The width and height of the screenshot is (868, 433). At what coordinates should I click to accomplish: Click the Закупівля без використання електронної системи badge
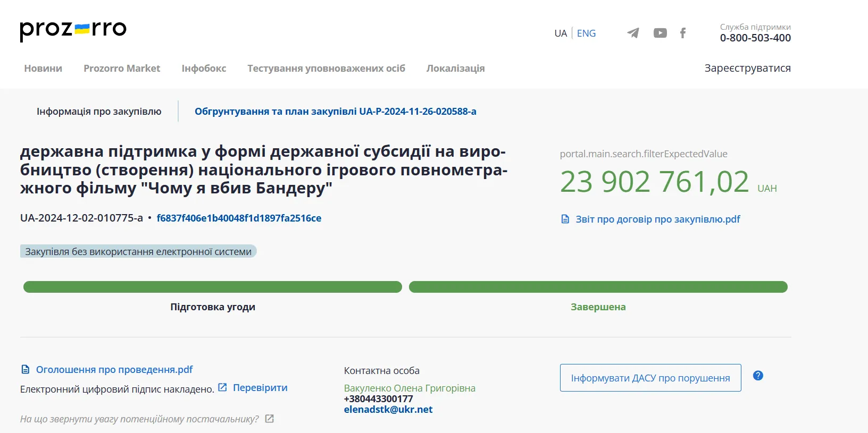138,251
